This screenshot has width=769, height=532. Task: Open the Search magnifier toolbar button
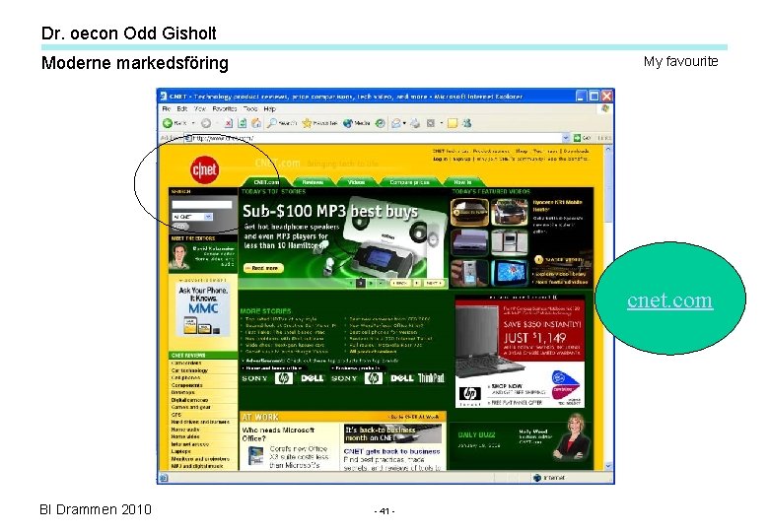(x=282, y=123)
